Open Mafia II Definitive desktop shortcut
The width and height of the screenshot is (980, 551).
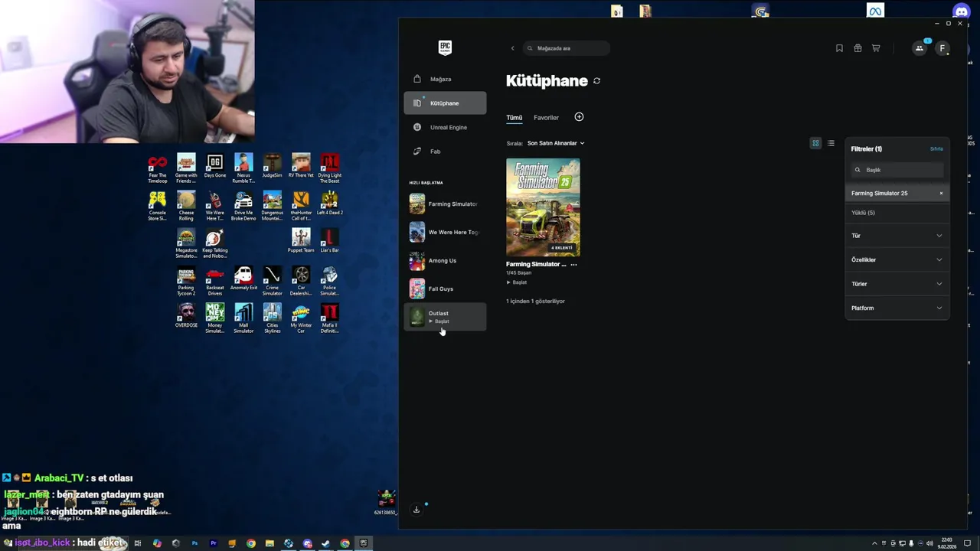tap(330, 318)
